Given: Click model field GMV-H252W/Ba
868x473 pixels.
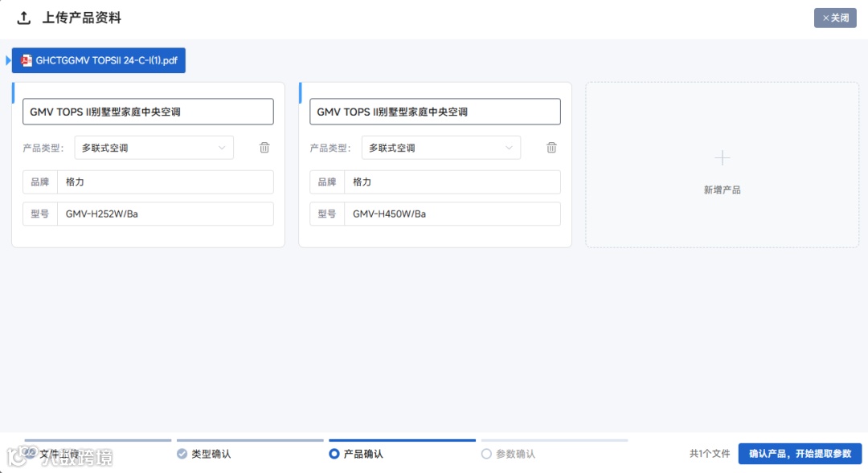Looking at the screenshot, I should [x=166, y=214].
